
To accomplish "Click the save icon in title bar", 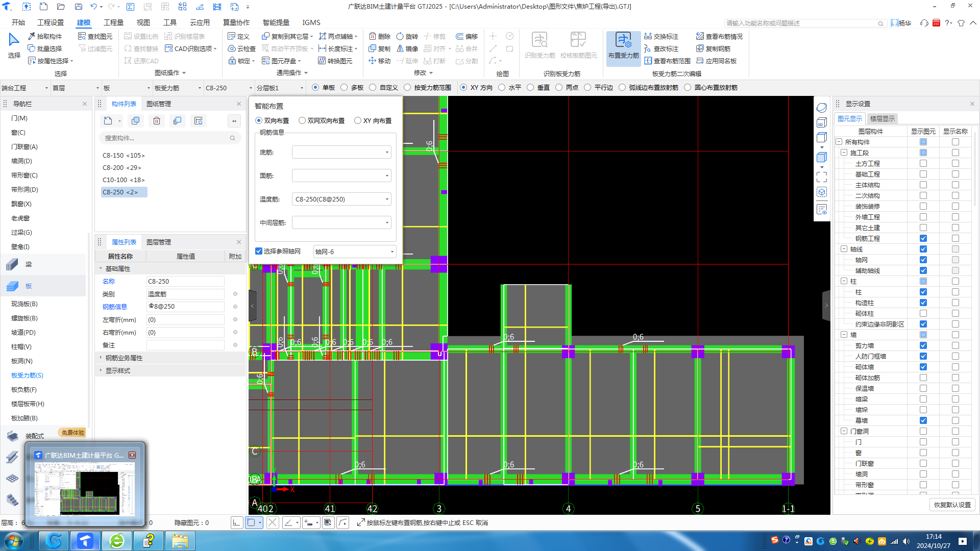I will click(78, 7).
